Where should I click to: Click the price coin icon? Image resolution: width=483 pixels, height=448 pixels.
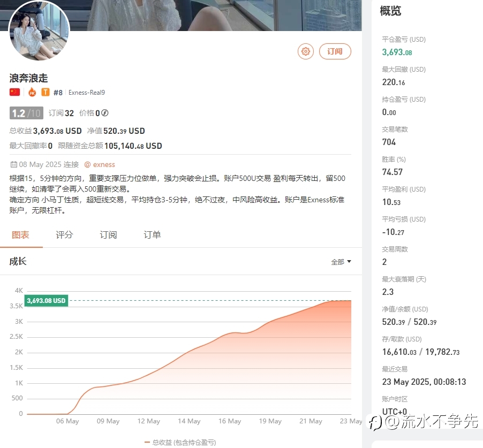tap(105, 113)
